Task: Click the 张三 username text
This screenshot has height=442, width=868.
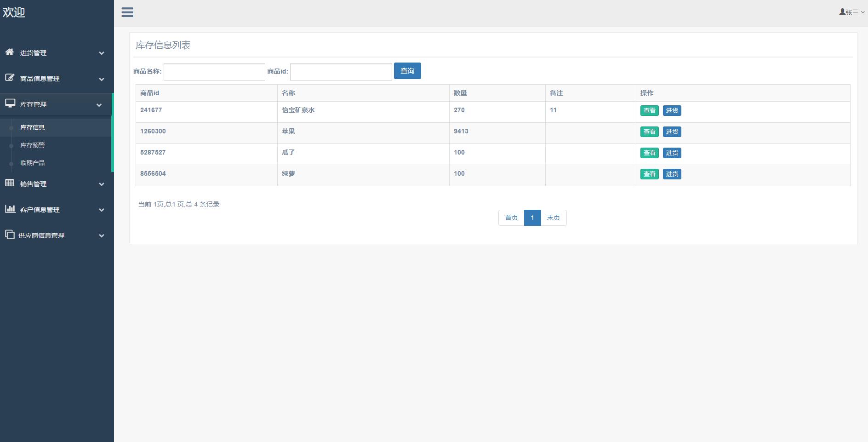Action: tap(852, 12)
